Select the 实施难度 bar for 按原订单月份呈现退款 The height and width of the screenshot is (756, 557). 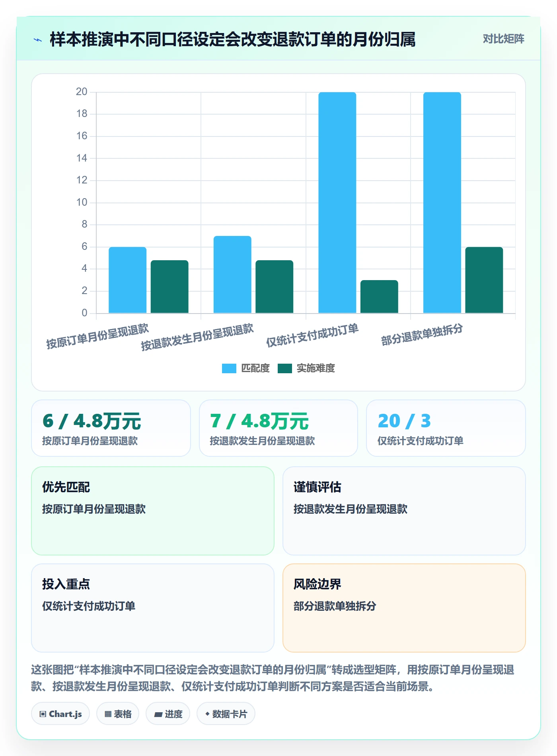[169, 287]
